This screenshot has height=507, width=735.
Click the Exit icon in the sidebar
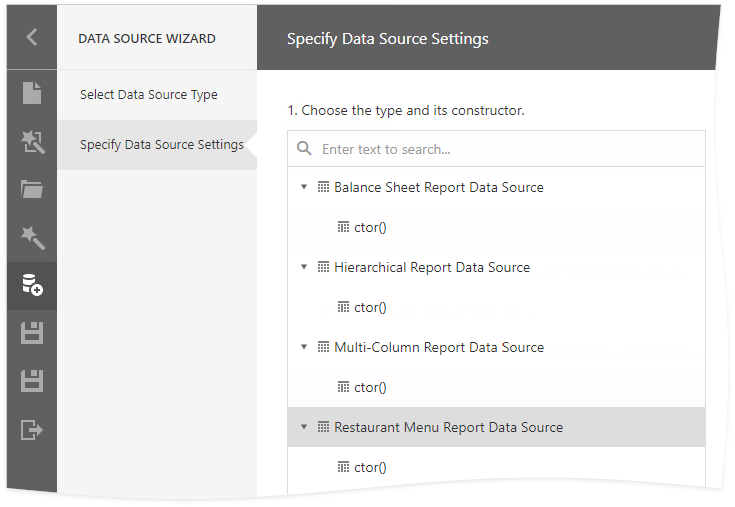pos(32,430)
